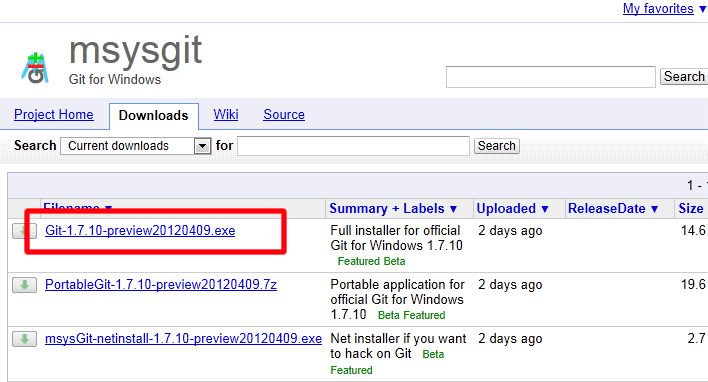This screenshot has height=382, width=708.
Task: Open PortableGit-1.7.10-preview20120409.7z link
Action: 161,285
